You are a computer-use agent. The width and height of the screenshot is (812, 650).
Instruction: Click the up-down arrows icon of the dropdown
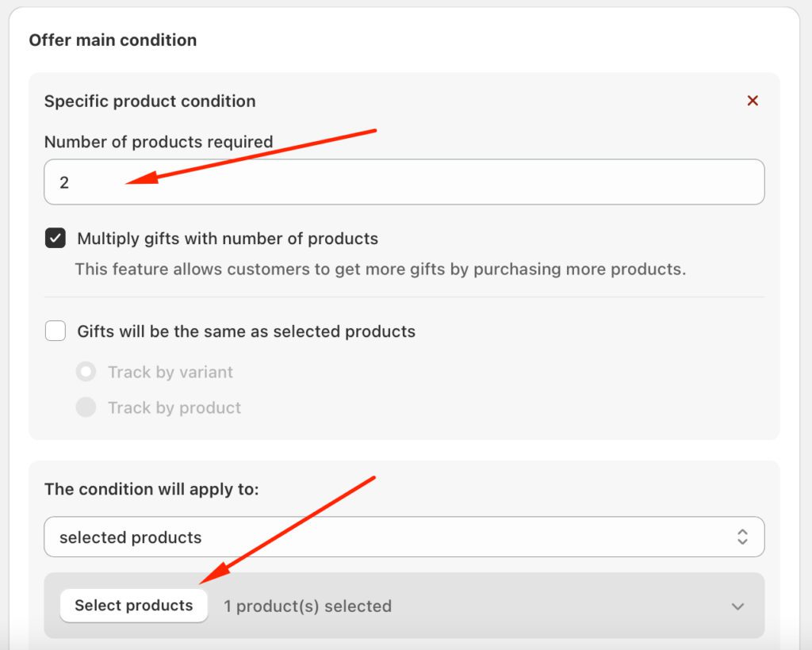(x=742, y=537)
